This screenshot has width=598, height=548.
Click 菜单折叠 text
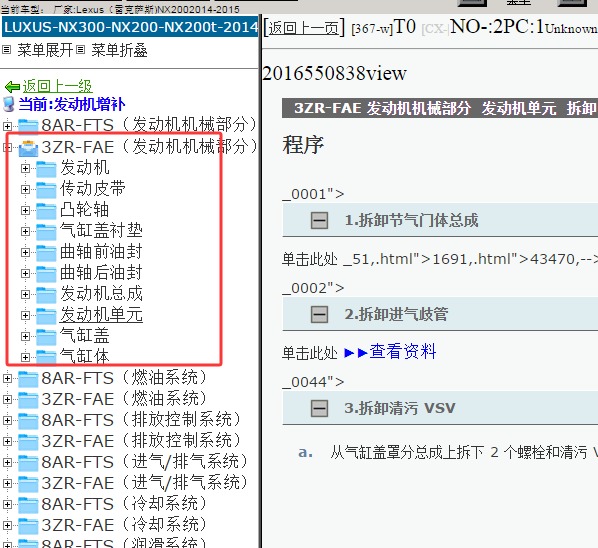(x=119, y=50)
